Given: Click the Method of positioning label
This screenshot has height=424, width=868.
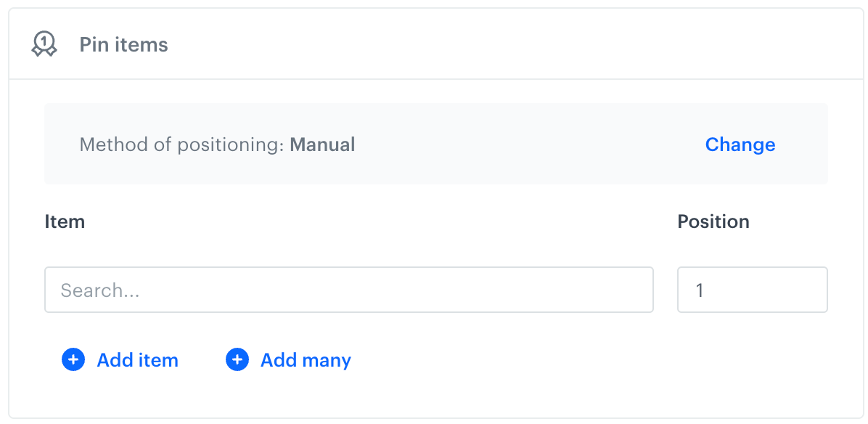Looking at the screenshot, I should [181, 144].
